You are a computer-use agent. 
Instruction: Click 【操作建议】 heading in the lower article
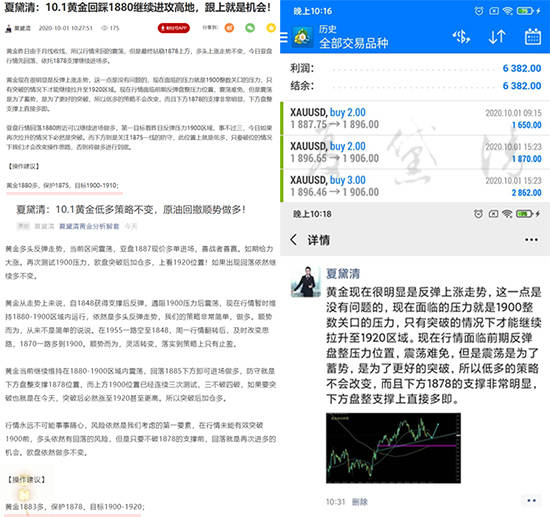tap(27, 479)
